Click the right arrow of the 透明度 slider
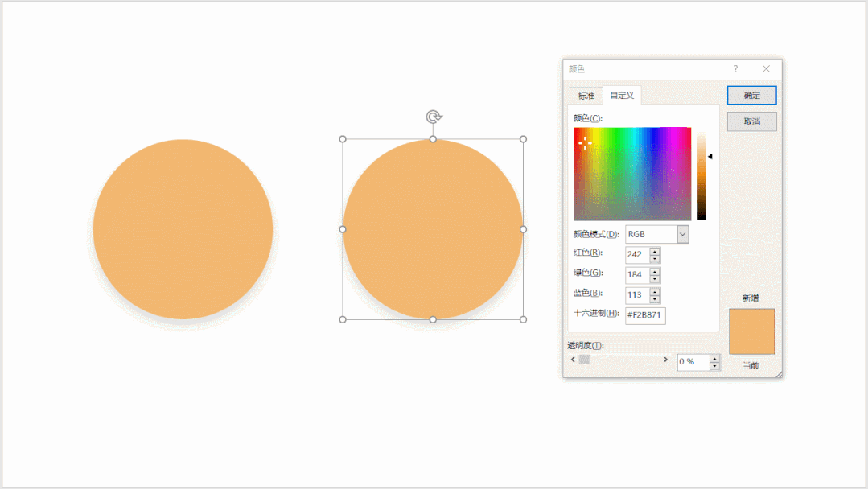Image resolution: width=868 pixels, height=489 pixels. click(665, 360)
